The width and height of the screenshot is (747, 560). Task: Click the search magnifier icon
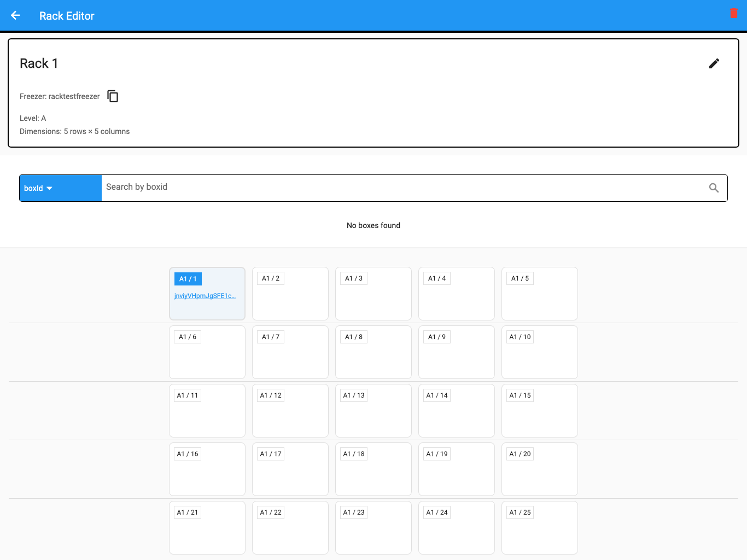click(714, 188)
